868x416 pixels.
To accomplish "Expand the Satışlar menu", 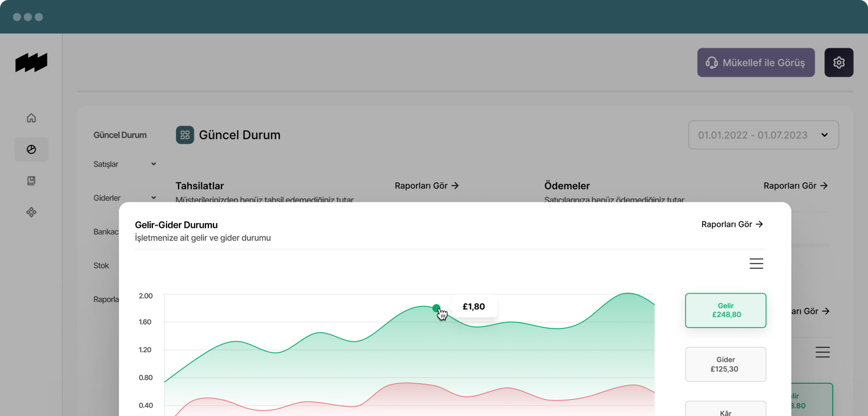I will pyautogui.click(x=125, y=164).
